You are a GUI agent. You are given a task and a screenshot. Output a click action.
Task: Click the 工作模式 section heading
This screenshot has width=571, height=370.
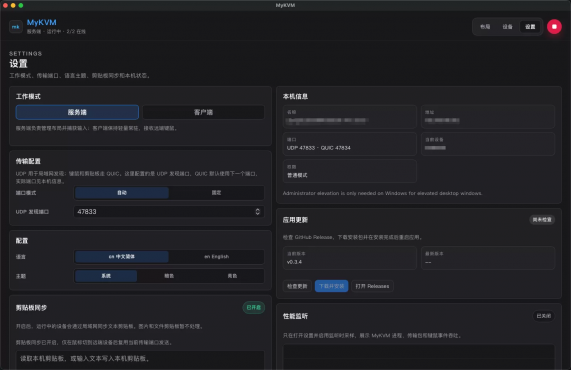[x=28, y=97]
